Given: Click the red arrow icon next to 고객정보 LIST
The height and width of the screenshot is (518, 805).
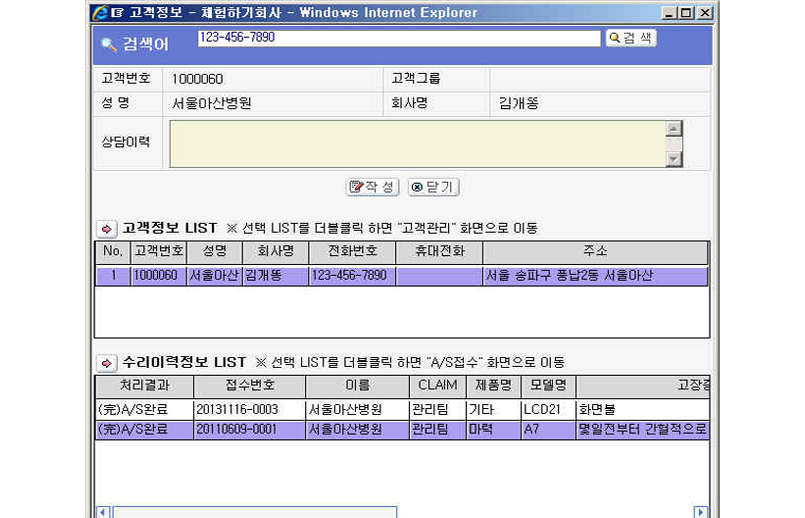Looking at the screenshot, I should (x=106, y=228).
